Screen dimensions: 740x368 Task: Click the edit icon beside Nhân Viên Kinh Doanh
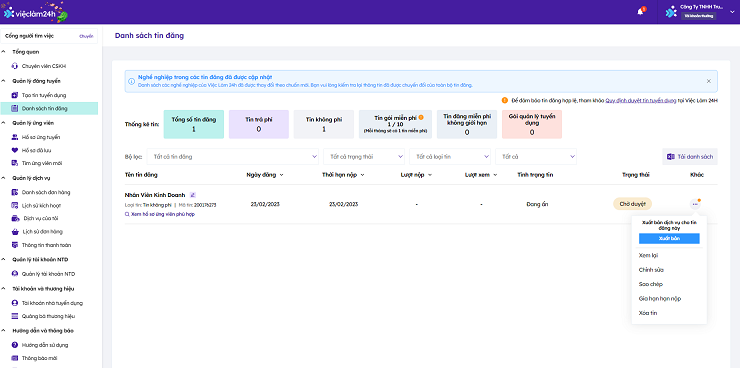click(193, 194)
